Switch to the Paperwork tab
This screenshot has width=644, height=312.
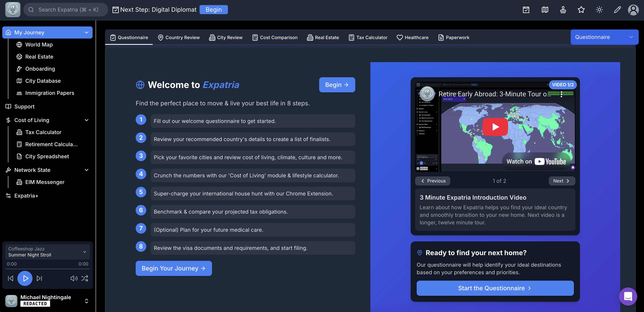click(x=454, y=37)
